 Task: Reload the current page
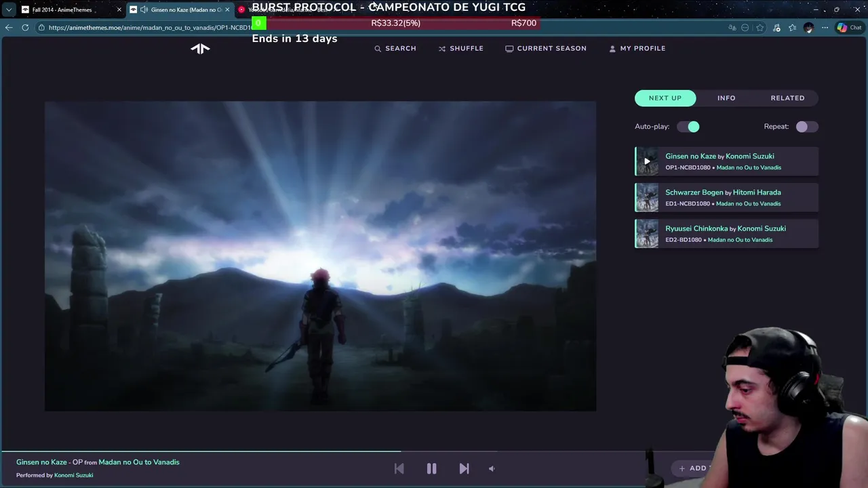pos(25,28)
